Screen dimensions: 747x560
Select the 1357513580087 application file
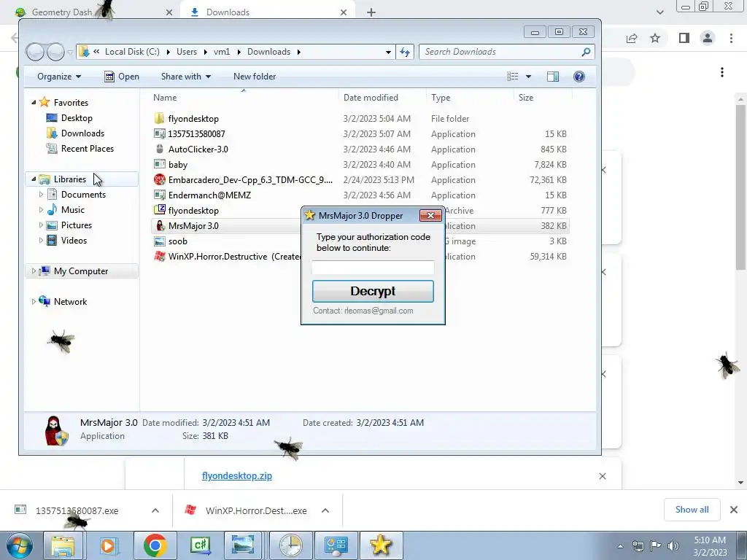(x=196, y=134)
